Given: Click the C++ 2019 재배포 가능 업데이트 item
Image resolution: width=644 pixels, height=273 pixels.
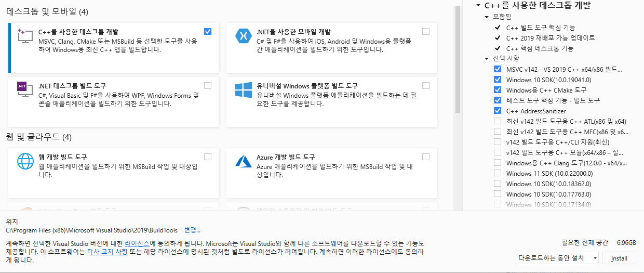Looking at the screenshot, I should (551, 38).
